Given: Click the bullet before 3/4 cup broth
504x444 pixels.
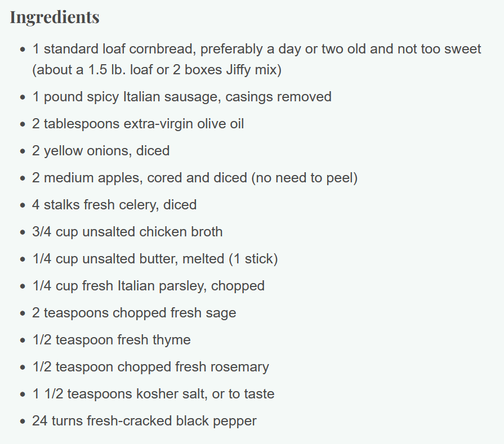Looking at the screenshot, I should (22, 232).
